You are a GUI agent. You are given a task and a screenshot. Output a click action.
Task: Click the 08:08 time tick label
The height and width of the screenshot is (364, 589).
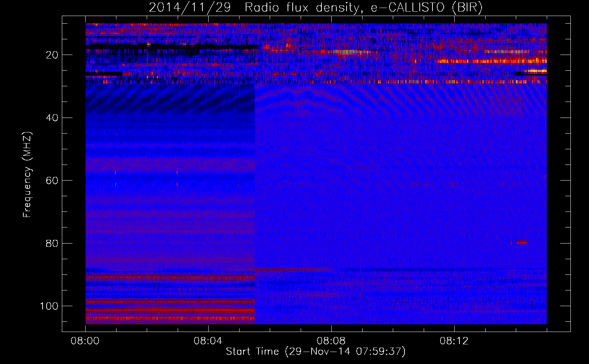(x=331, y=341)
